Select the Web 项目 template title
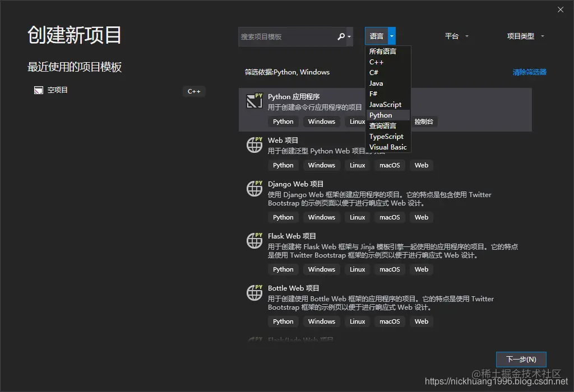This screenshot has width=574, height=392. coord(283,141)
